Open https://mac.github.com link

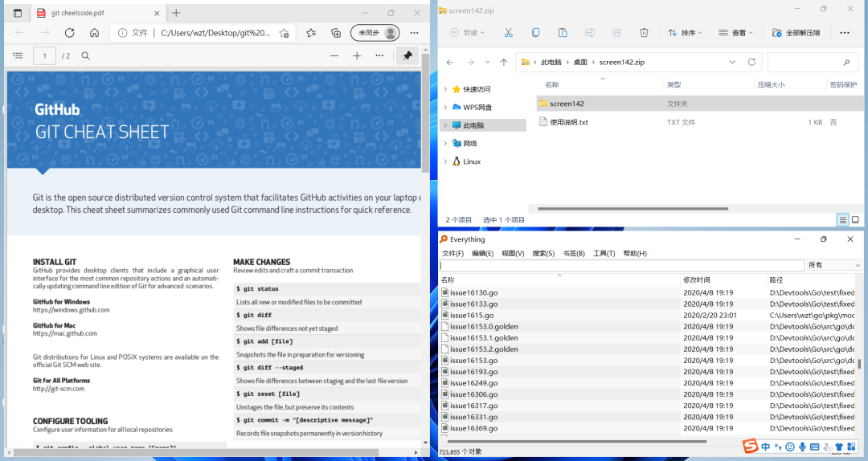65,333
